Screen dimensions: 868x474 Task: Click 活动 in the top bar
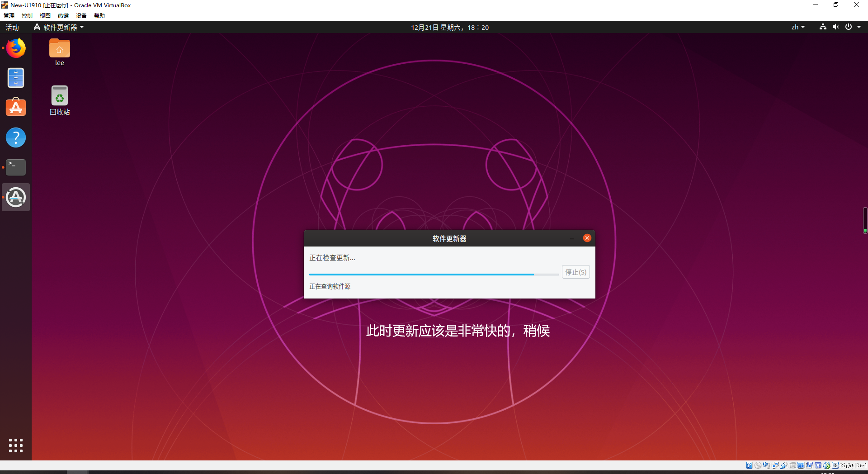click(12, 27)
